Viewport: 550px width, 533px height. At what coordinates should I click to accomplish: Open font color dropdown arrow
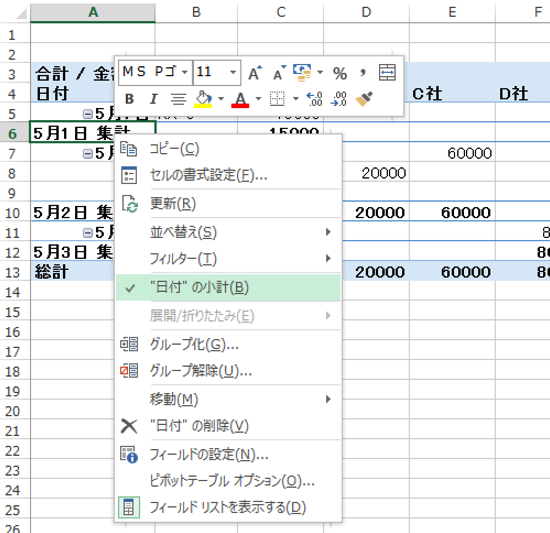(x=259, y=99)
